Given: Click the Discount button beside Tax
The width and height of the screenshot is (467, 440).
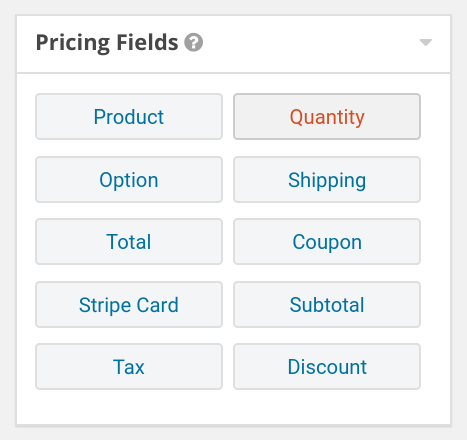Looking at the screenshot, I should [x=327, y=367].
